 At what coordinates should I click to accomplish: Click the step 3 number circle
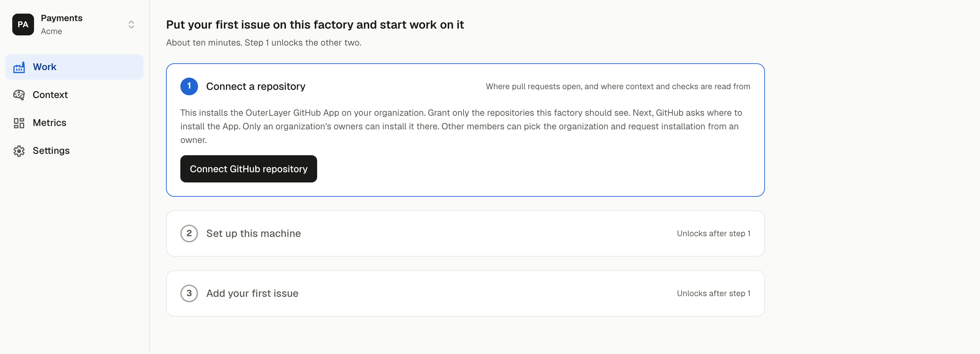coord(189,293)
